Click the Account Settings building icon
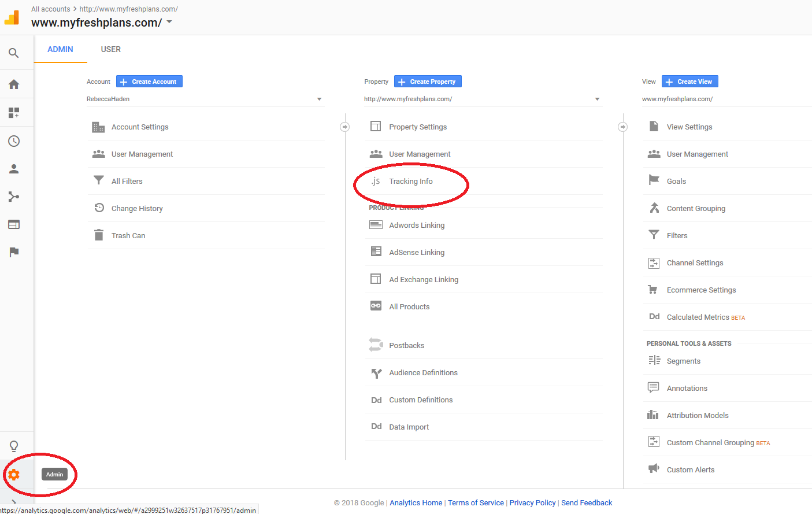812x514 pixels. pos(98,127)
